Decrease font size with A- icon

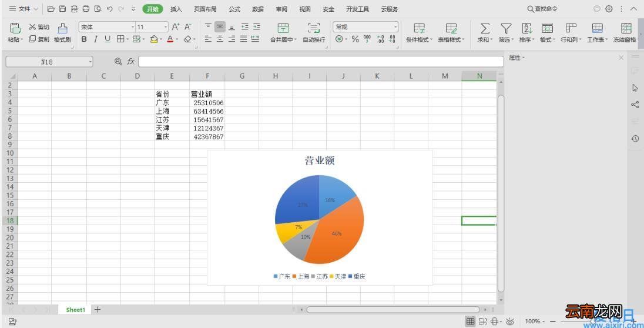coord(187,27)
